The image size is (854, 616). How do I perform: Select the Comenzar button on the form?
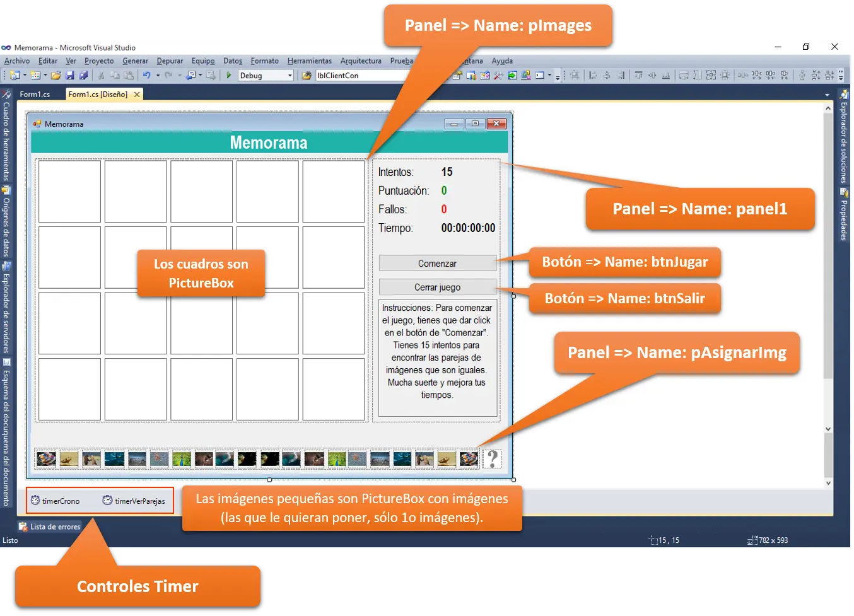tap(437, 264)
